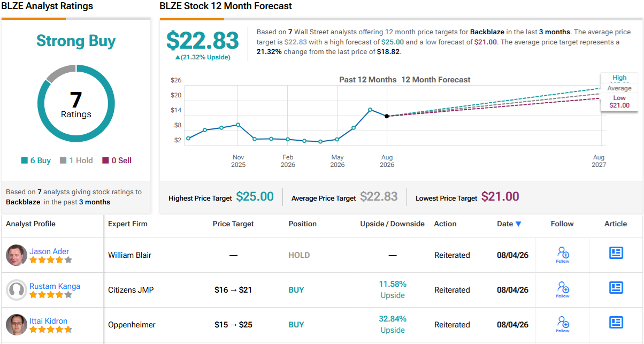Sort table by Date arrow
Screen dimensions: 644x344
(518, 224)
